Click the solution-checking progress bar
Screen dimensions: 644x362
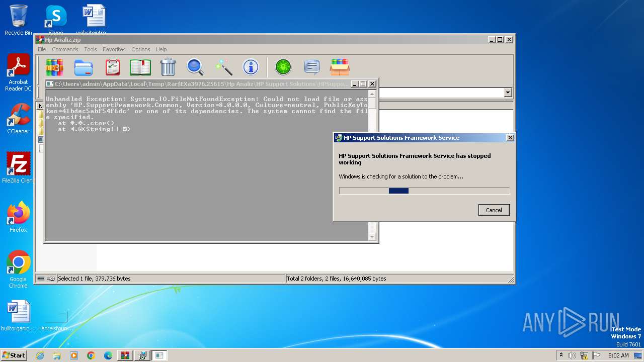pos(424,191)
